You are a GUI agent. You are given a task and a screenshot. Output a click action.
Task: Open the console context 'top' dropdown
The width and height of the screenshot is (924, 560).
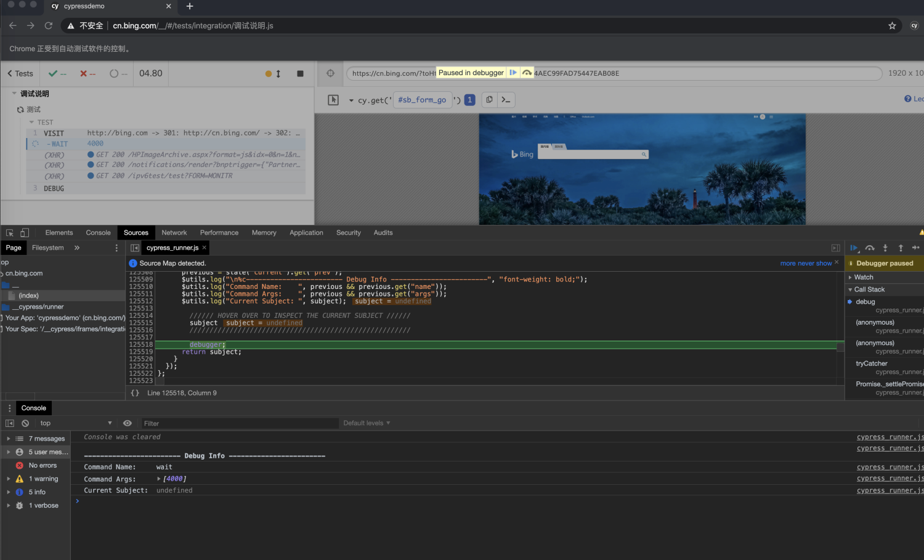coord(76,423)
